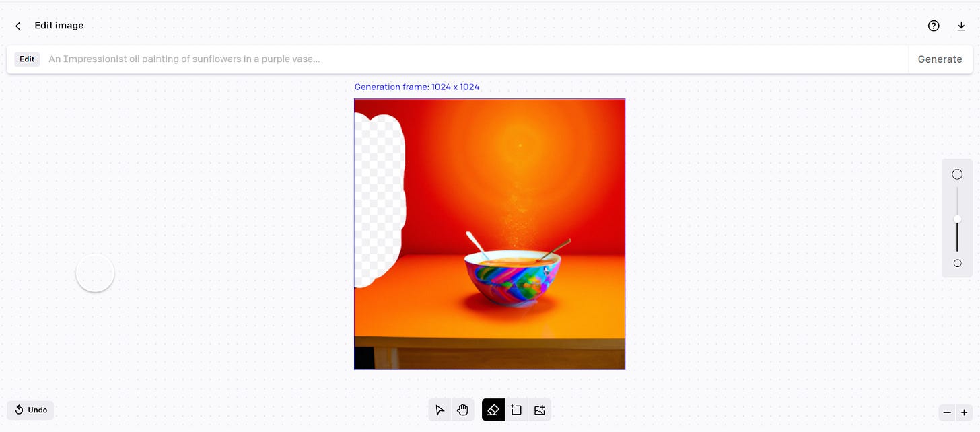Adjust the brush size slider handle
The height and width of the screenshot is (432, 980).
point(957,219)
